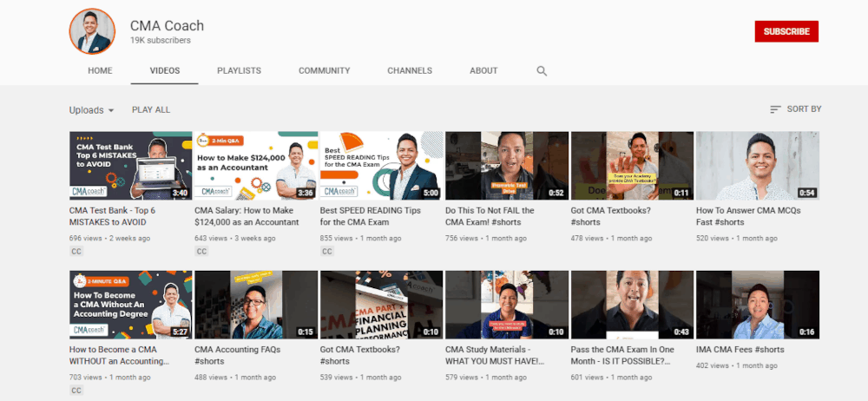The height and width of the screenshot is (401, 868).
Task: Click CC badge under CMA Salary video
Action: point(201,252)
